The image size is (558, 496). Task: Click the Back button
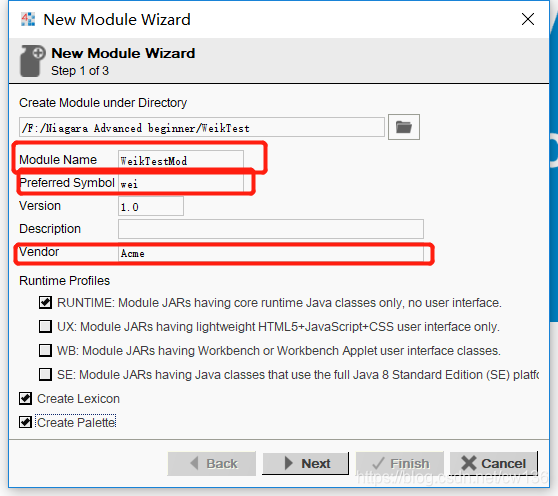click(x=212, y=464)
